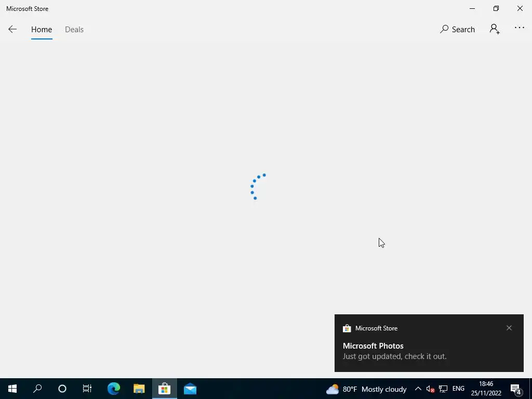Click the sign-in account icon
The image size is (532, 399).
click(x=495, y=29)
